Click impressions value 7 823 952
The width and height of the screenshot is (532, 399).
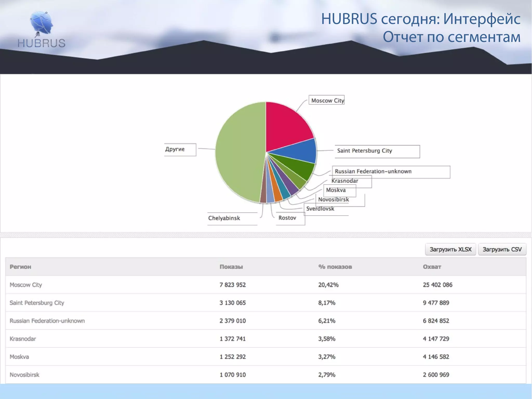click(x=232, y=285)
